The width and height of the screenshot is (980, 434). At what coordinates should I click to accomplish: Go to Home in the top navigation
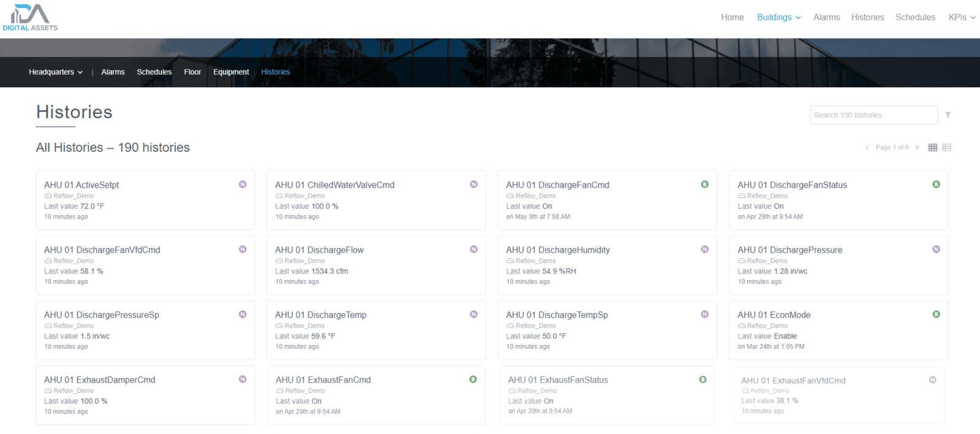coord(732,17)
